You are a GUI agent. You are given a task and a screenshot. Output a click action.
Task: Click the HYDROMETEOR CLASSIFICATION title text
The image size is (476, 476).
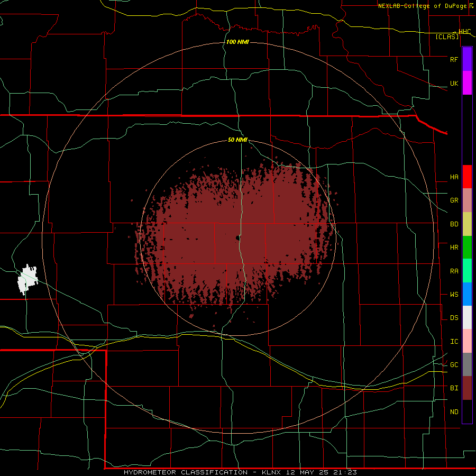[186, 472]
